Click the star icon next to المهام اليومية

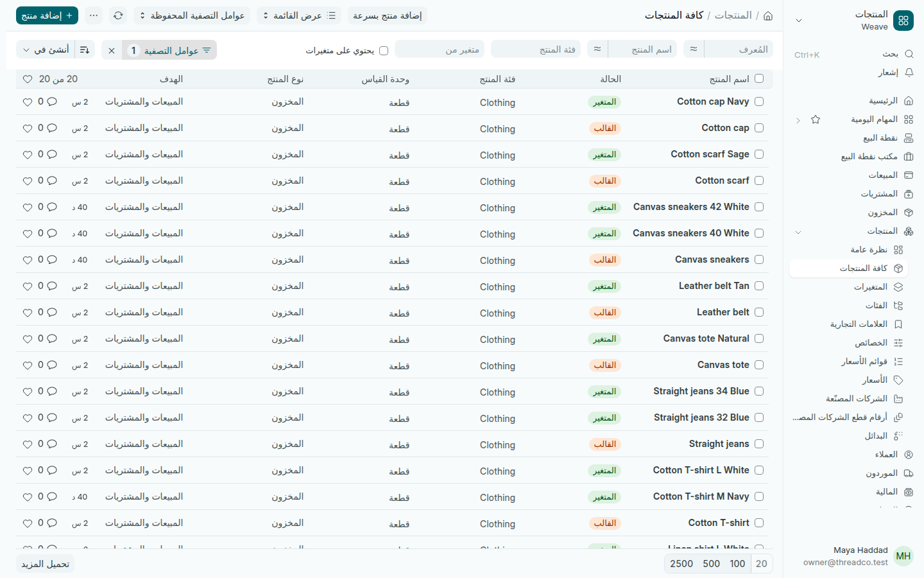[816, 119]
